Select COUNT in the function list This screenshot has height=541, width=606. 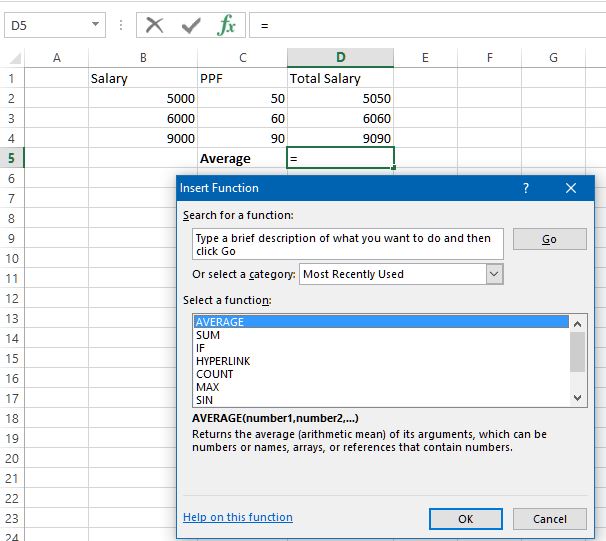(x=381, y=374)
